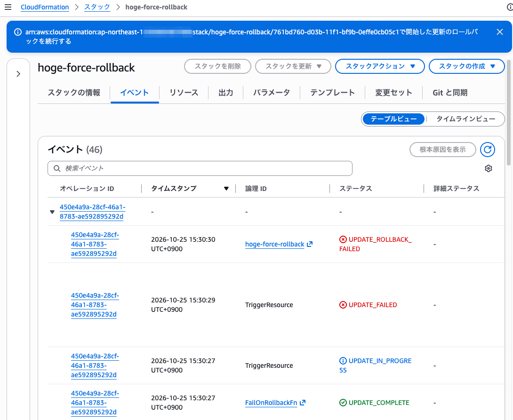Open hoge-force-rollback logical ID link
Image resolution: width=513 pixels, height=420 pixels.
click(274, 244)
